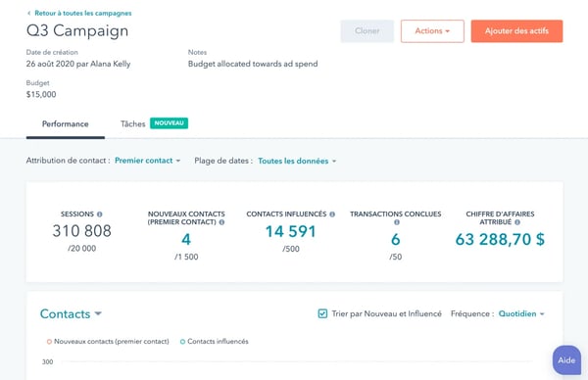Open the Aide help button
The image size is (588, 380).
click(x=566, y=360)
